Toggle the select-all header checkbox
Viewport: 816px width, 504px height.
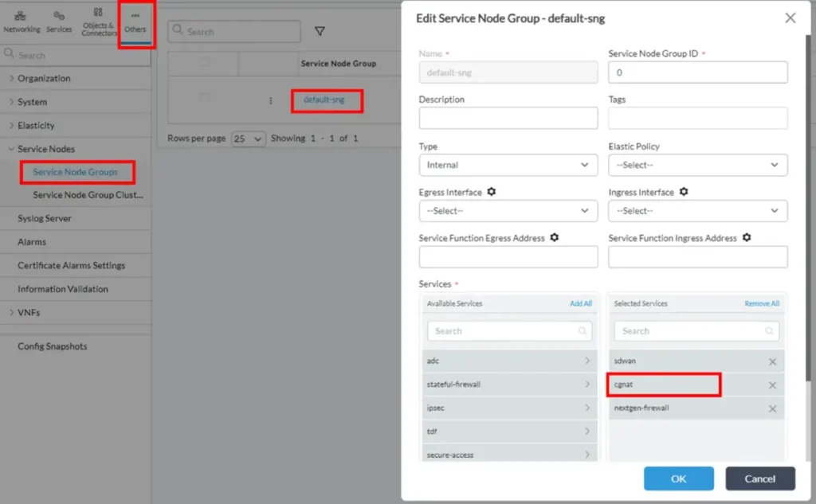point(205,62)
